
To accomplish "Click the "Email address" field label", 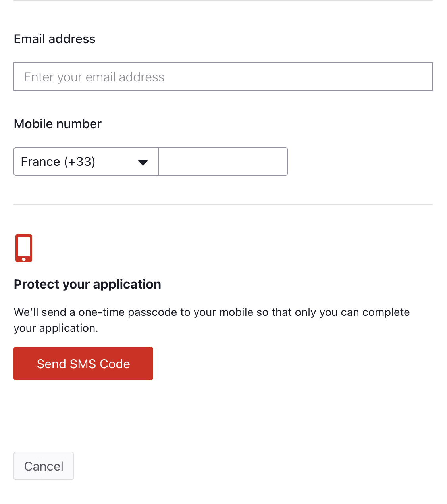I will [x=55, y=39].
